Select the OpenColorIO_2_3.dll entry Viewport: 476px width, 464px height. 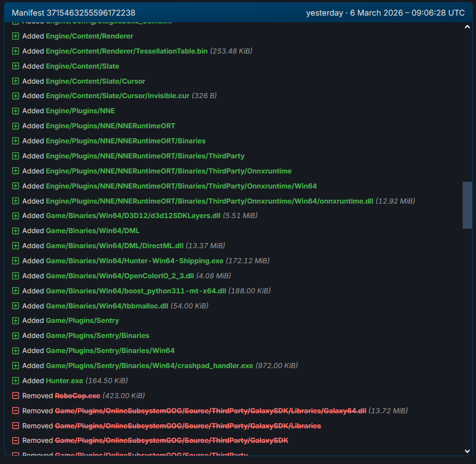click(119, 276)
